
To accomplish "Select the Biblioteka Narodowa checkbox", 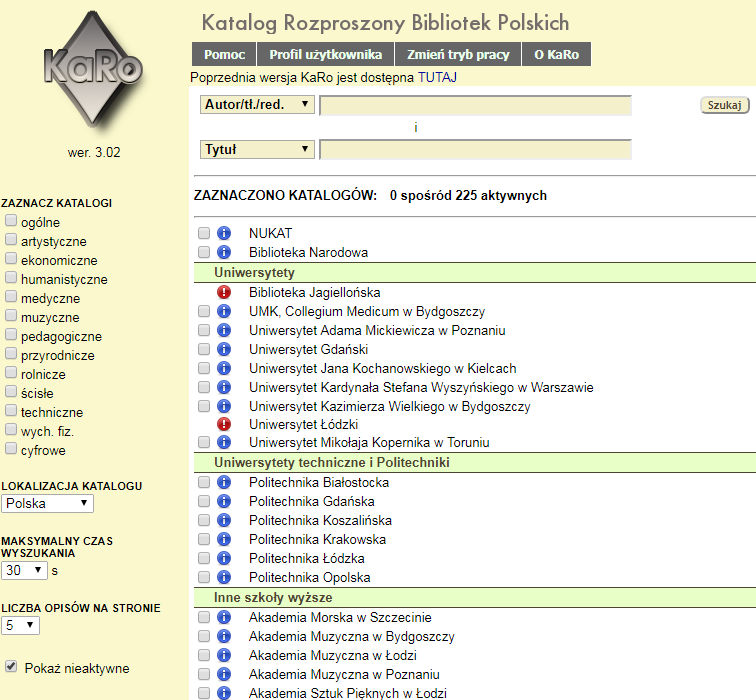I will 204,252.
